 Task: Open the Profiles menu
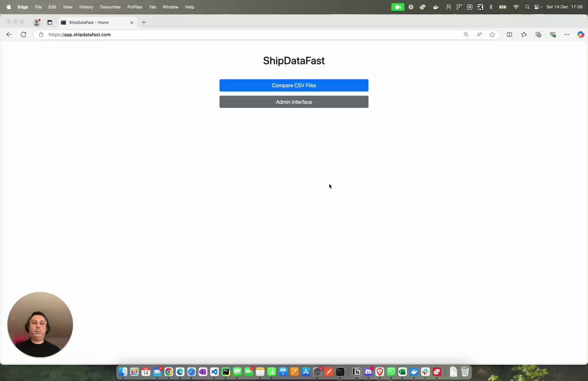(135, 7)
